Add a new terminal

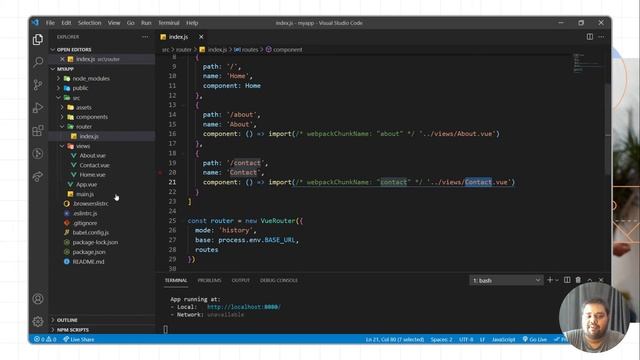tap(550, 280)
